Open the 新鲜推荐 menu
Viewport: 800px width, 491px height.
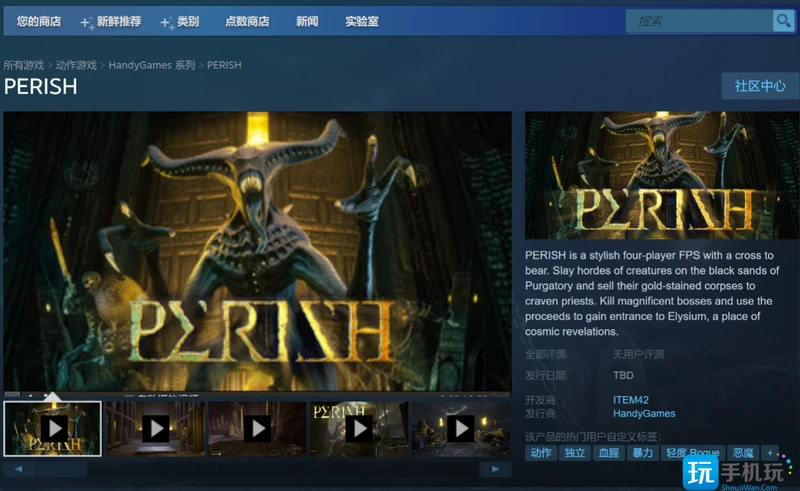[111, 21]
